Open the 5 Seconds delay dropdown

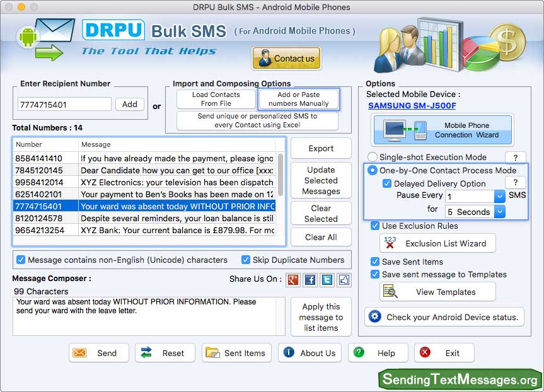500,211
